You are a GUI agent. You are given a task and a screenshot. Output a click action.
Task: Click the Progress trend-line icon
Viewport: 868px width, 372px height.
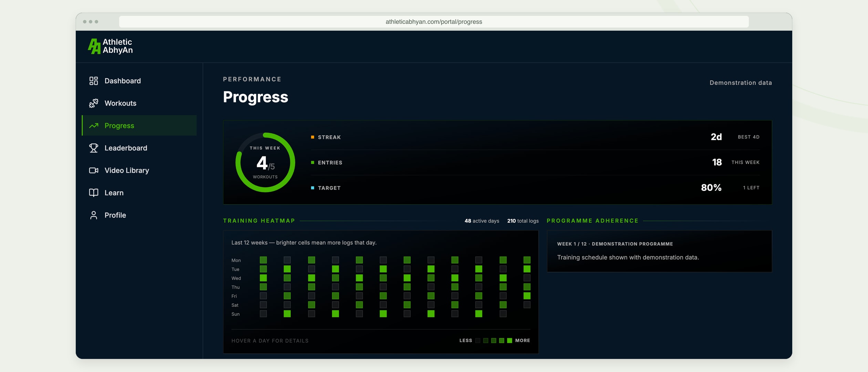coord(93,126)
